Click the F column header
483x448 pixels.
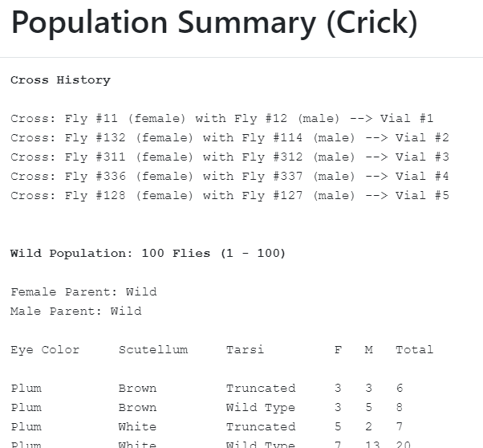[x=338, y=350]
